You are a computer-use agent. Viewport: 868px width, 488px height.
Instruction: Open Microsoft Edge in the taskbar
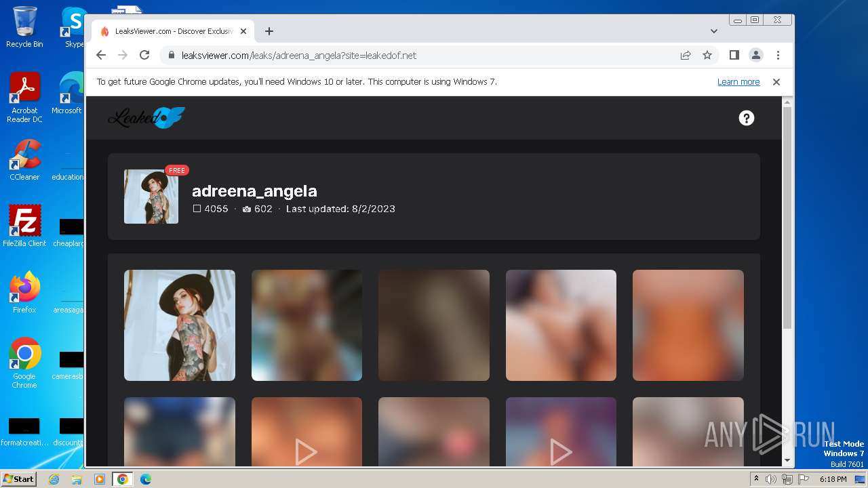pyautogui.click(x=146, y=479)
